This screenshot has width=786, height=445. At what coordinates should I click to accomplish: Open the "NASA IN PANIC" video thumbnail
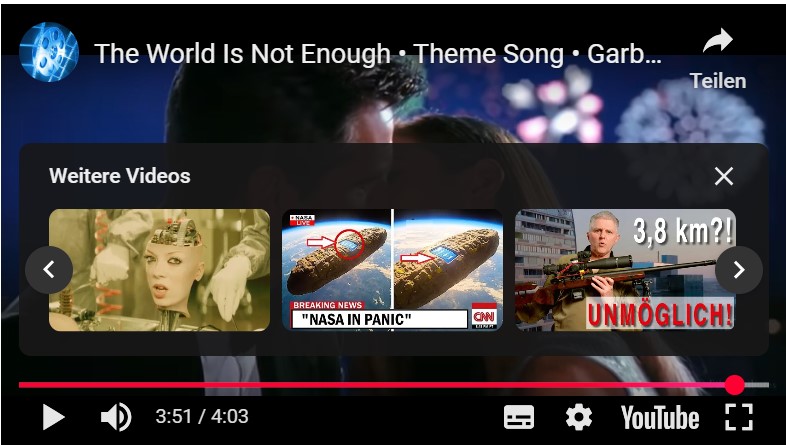pos(392,270)
